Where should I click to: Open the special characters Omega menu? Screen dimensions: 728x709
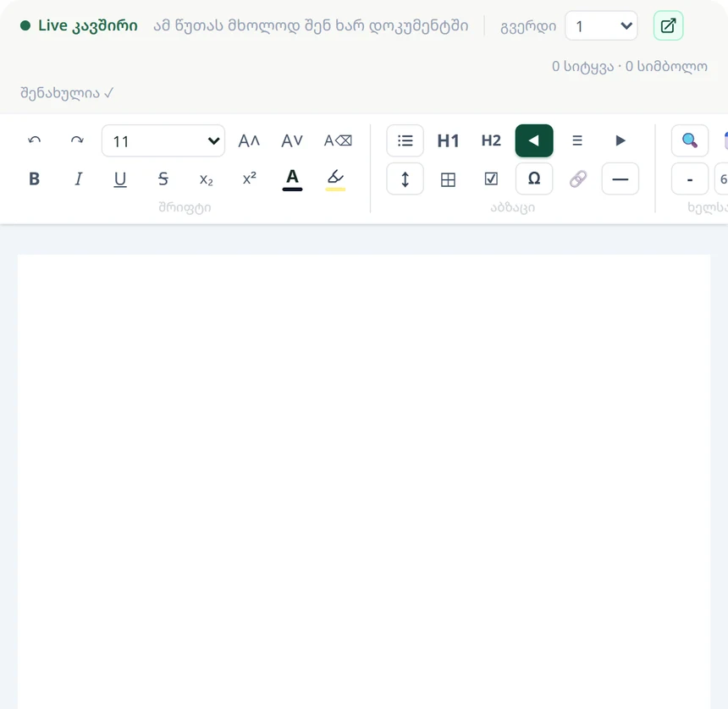point(534,179)
